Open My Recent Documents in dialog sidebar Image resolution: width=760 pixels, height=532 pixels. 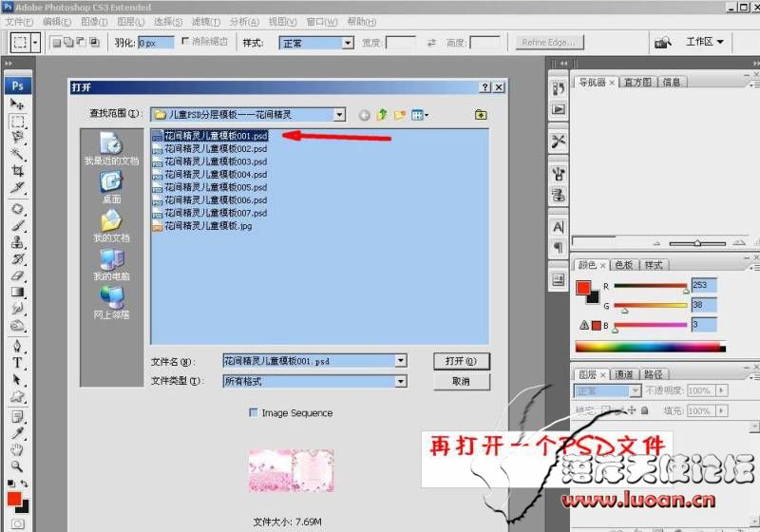coord(111,148)
